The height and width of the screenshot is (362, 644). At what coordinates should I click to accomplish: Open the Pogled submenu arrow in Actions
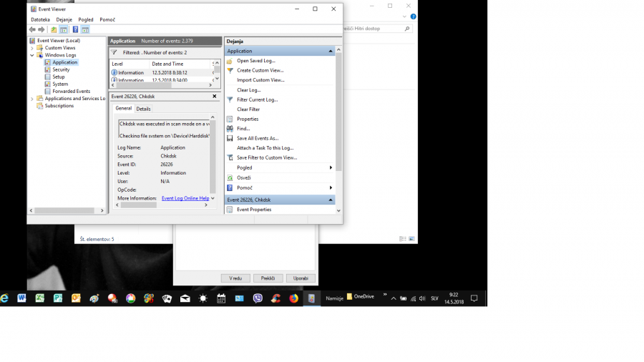331,167
